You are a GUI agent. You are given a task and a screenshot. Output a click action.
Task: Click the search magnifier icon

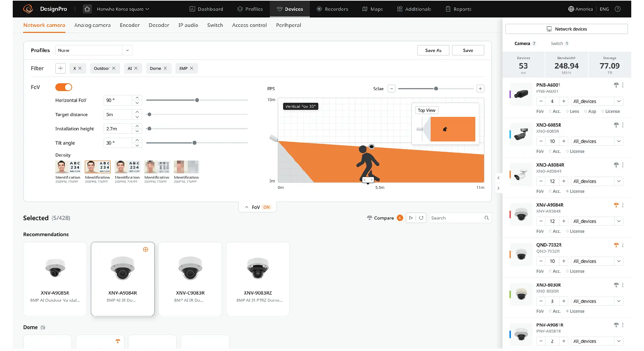[x=487, y=218]
